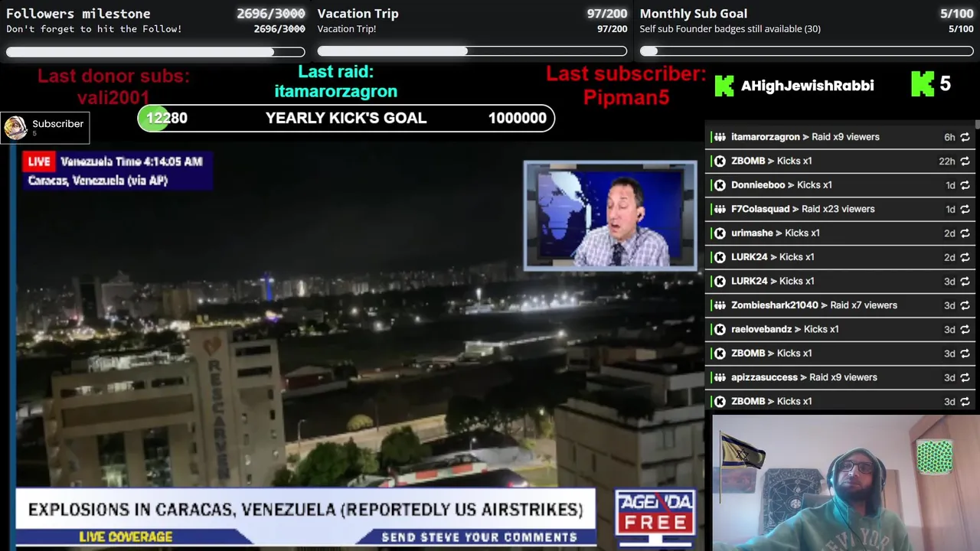980x551 pixels.
Task: Click the 'vali2001' last donor name
Action: pos(113,97)
